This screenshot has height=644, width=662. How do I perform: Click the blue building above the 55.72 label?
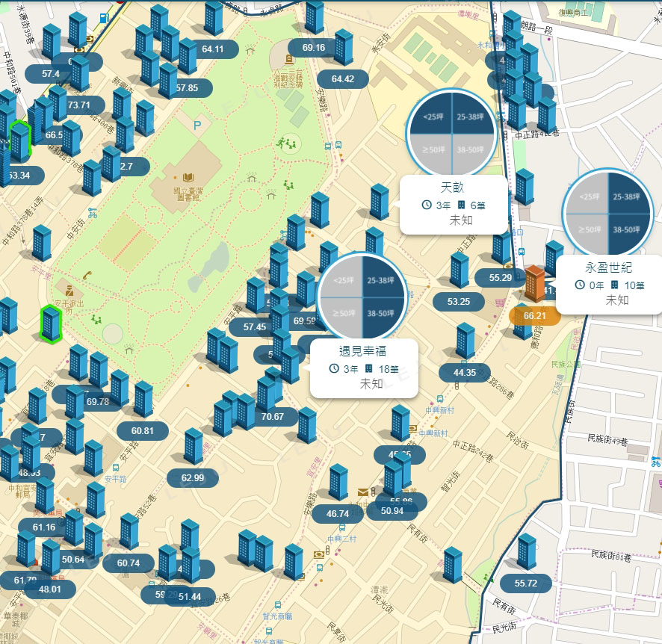(x=527, y=551)
